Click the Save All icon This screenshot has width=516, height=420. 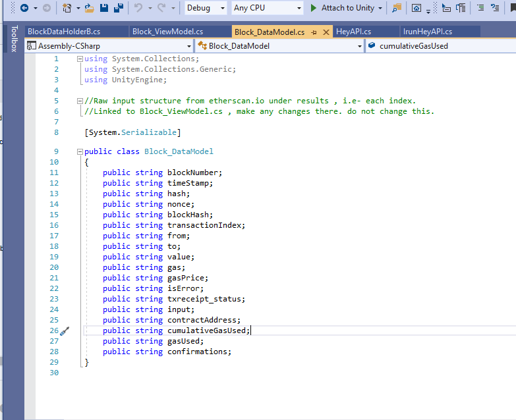[x=117, y=8]
